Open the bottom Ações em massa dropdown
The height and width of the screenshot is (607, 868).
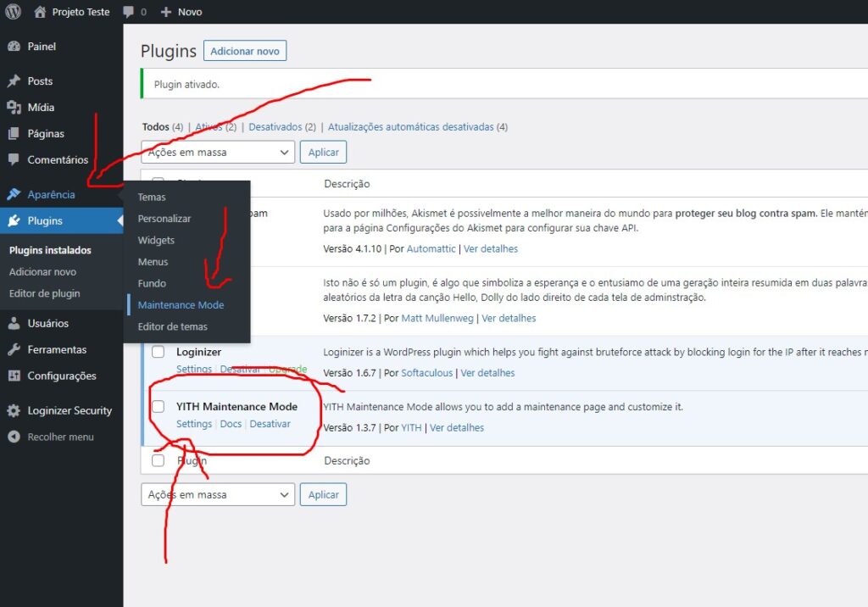pos(218,494)
